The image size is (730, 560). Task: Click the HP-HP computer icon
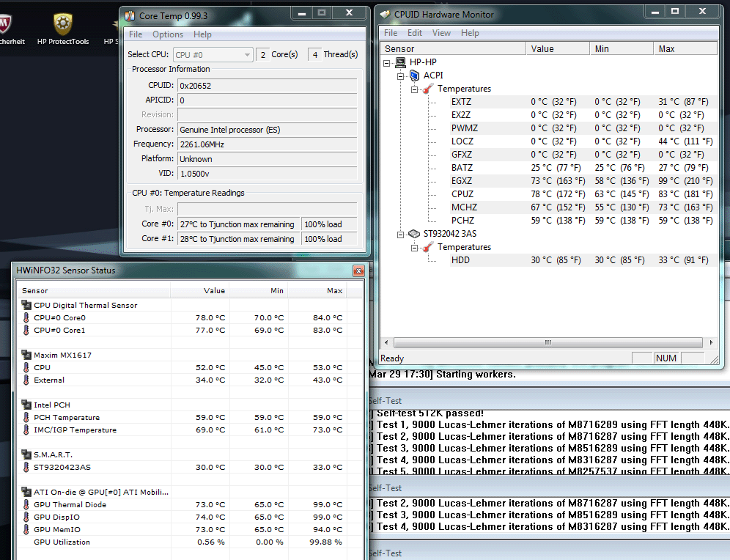pos(400,62)
